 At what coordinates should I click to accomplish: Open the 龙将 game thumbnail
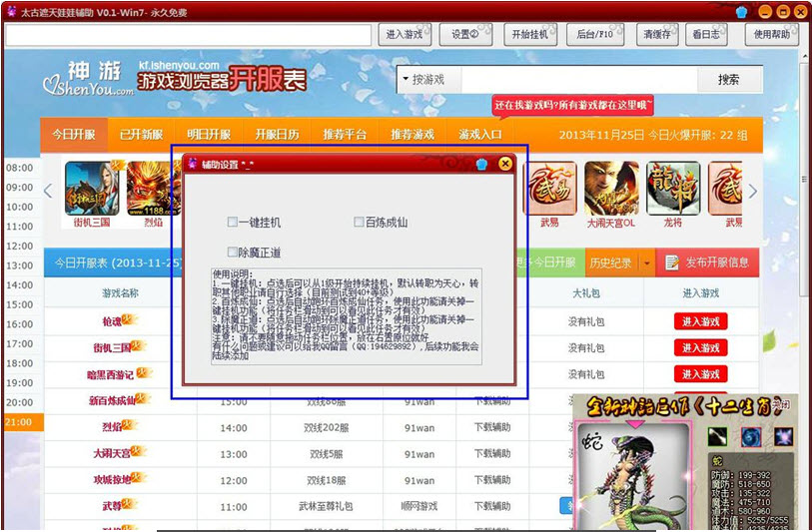pos(673,189)
